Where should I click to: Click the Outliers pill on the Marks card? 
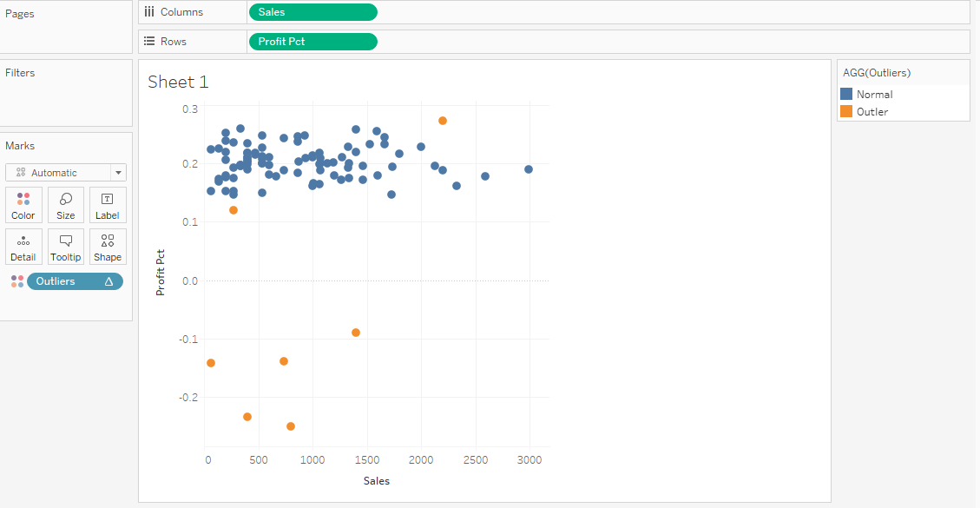55,280
